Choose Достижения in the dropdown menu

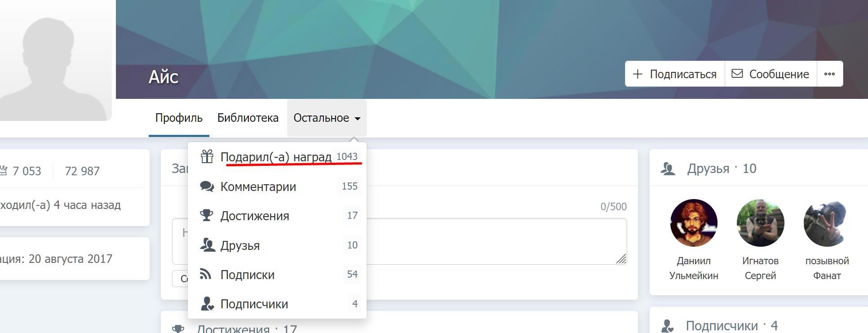(277, 216)
